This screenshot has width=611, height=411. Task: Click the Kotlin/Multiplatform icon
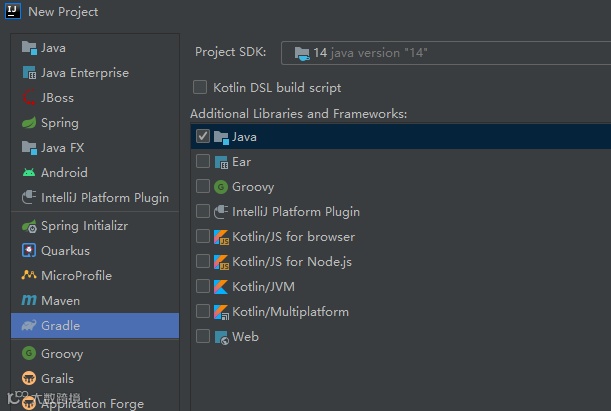coord(221,312)
